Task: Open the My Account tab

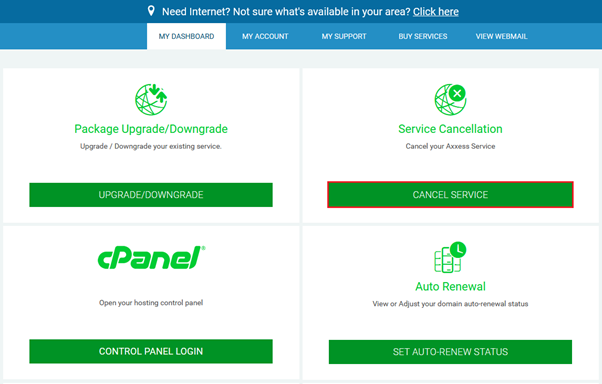Action: point(265,36)
